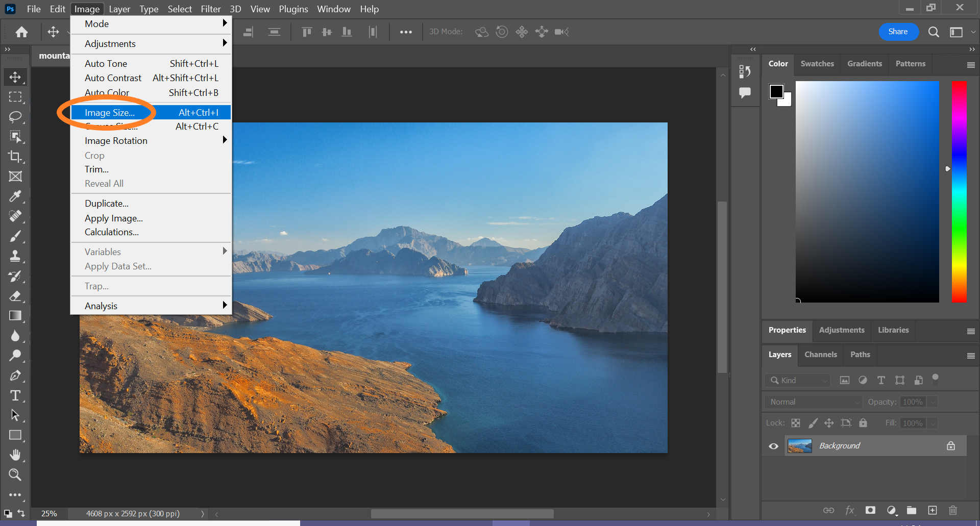Select the Gradient tool
Image resolution: width=980 pixels, height=526 pixels.
15,316
